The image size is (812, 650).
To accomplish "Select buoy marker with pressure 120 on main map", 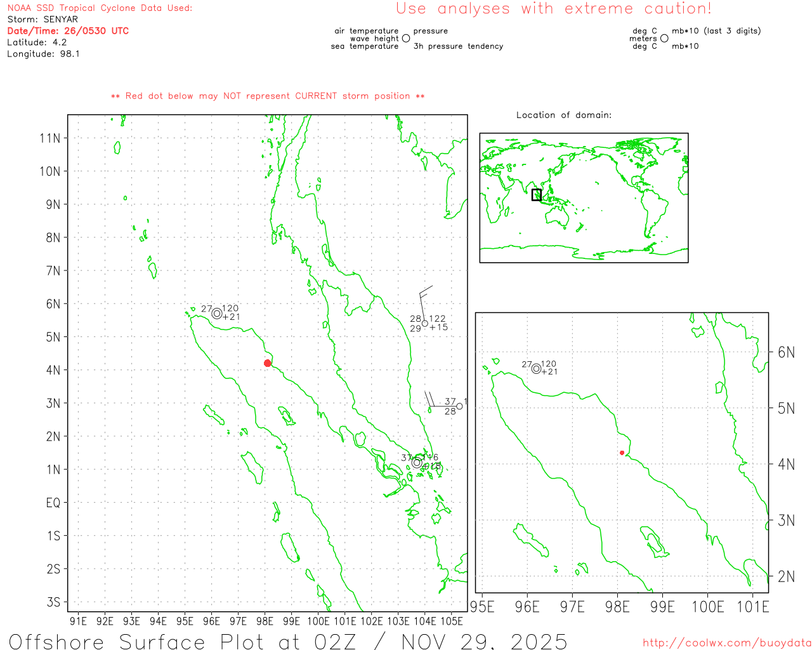I will tap(217, 313).
